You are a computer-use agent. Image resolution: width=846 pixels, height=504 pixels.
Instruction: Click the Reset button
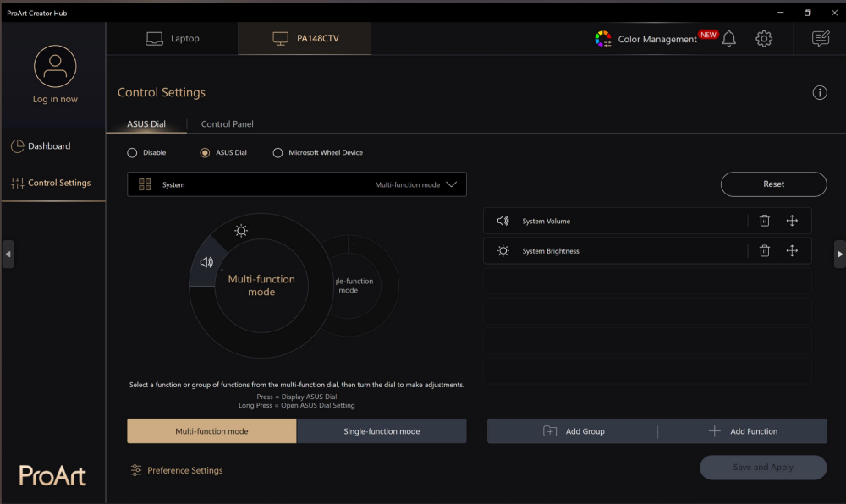click(x=773, y=184)
